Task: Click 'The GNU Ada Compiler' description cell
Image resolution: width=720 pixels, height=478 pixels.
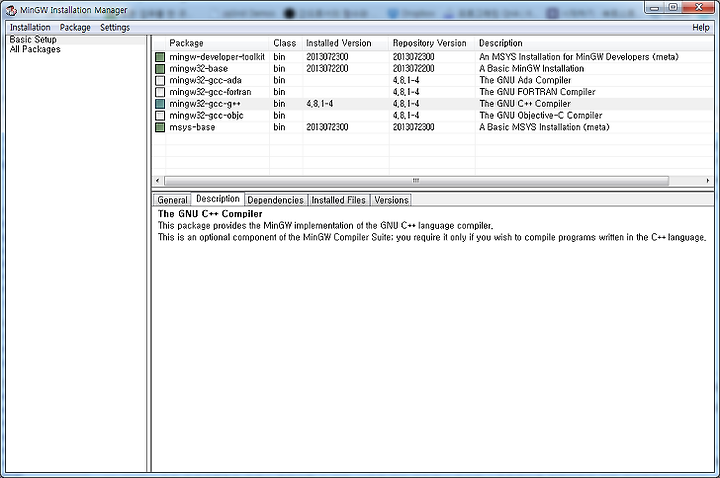Action: tap(525, 80)
